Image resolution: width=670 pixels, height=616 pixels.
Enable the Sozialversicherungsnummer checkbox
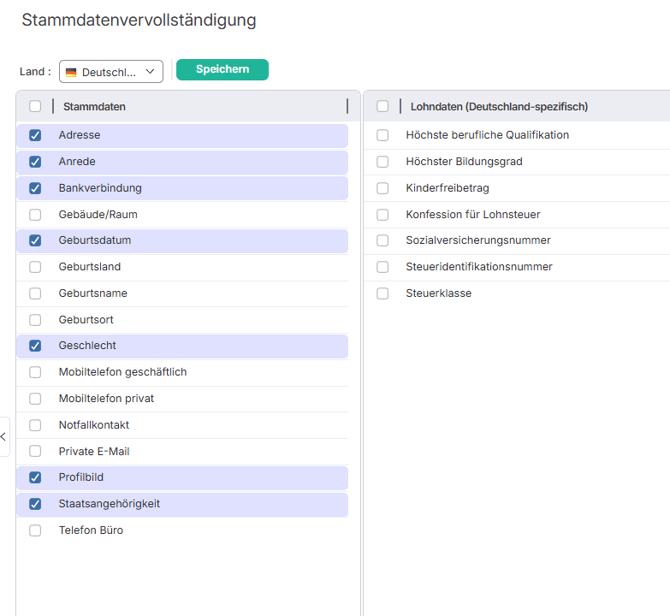coord(382,241)
